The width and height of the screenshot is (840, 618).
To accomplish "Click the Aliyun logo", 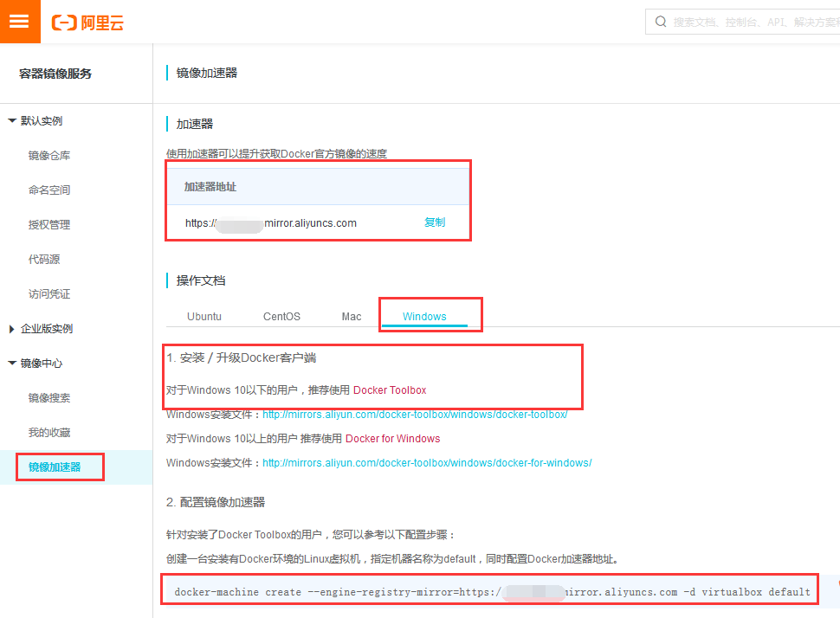I will (87, 23).
